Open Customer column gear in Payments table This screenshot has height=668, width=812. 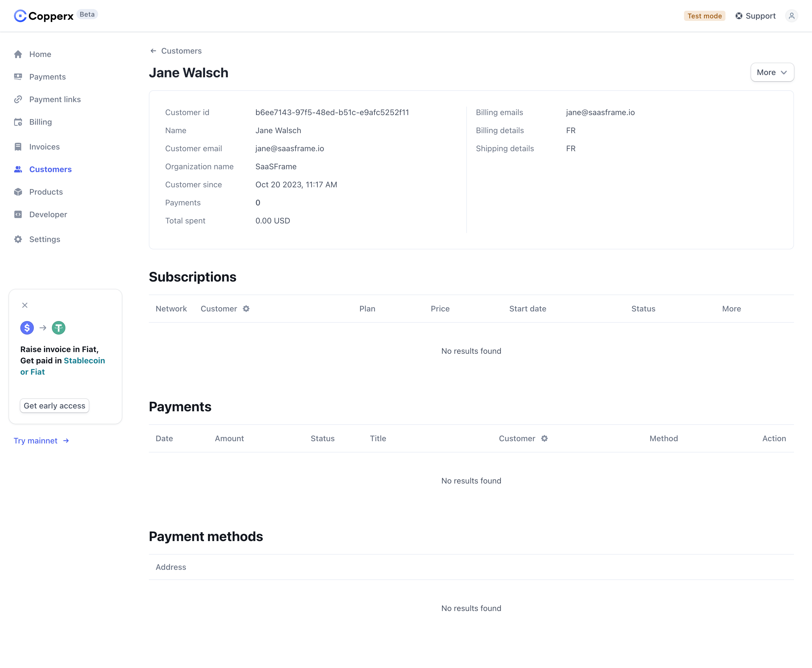[x=544, y=438]
